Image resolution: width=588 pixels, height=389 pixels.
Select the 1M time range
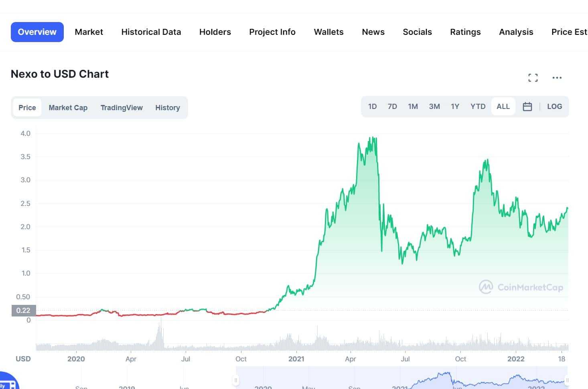pos(413,107)
